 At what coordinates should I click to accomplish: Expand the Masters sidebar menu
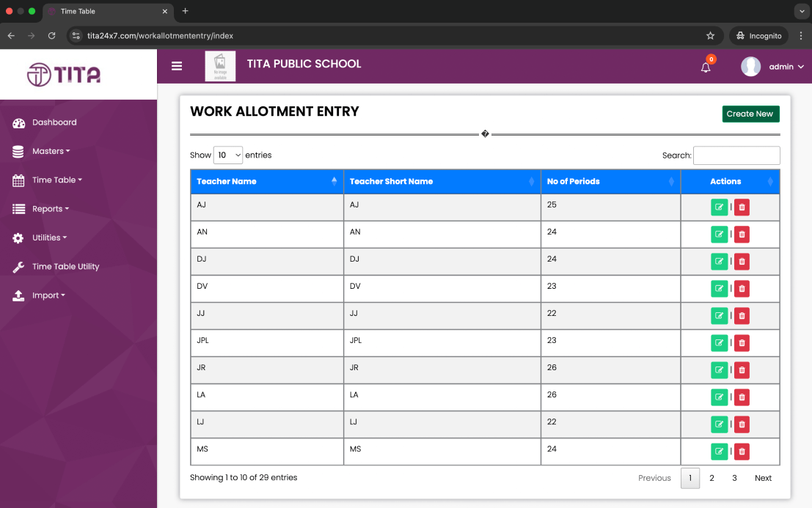(51, 151)
